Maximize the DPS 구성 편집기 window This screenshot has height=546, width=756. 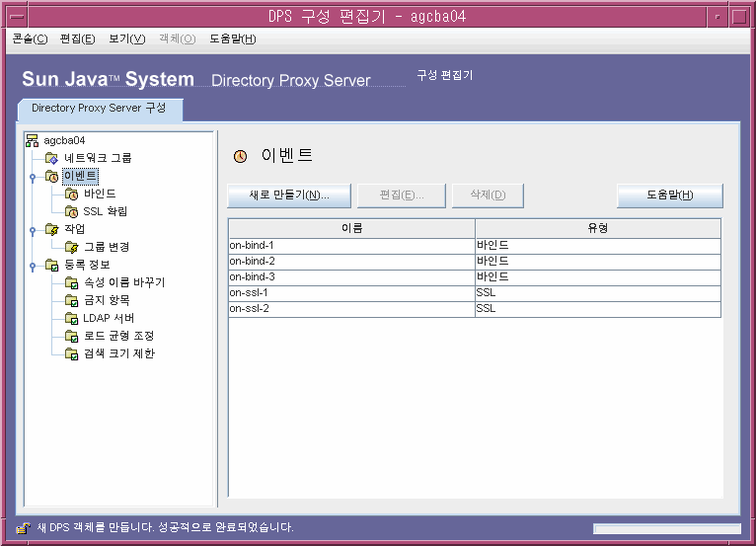click(x=739, y=17)
